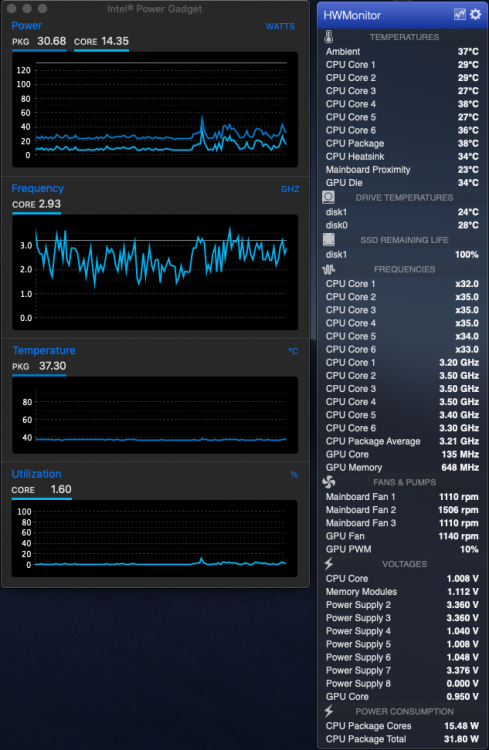The image size is (489, 750).
Task: Click the HWMonitor title text
Action: click(x=352, y=15)
